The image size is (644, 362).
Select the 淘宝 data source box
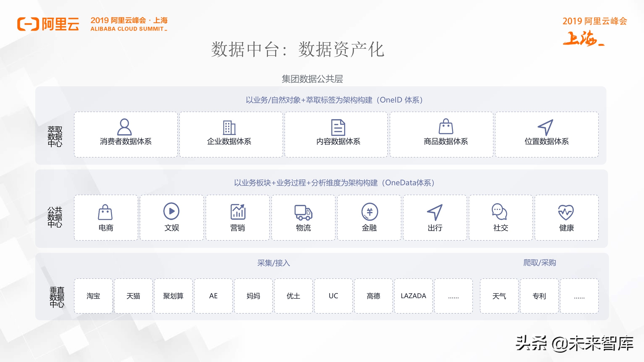click(93, 296)
